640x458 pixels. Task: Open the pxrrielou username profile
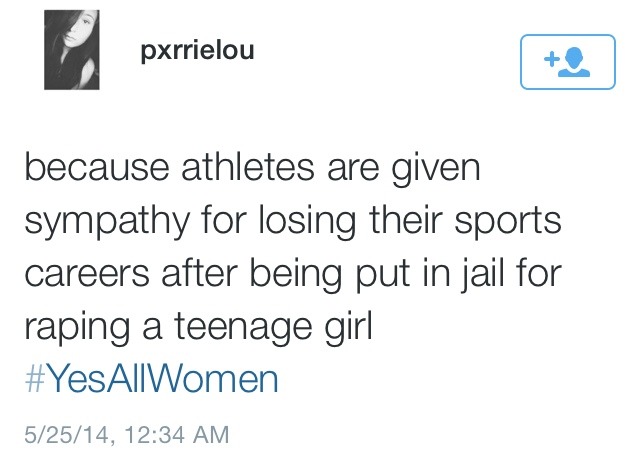[x=197, y=51]
